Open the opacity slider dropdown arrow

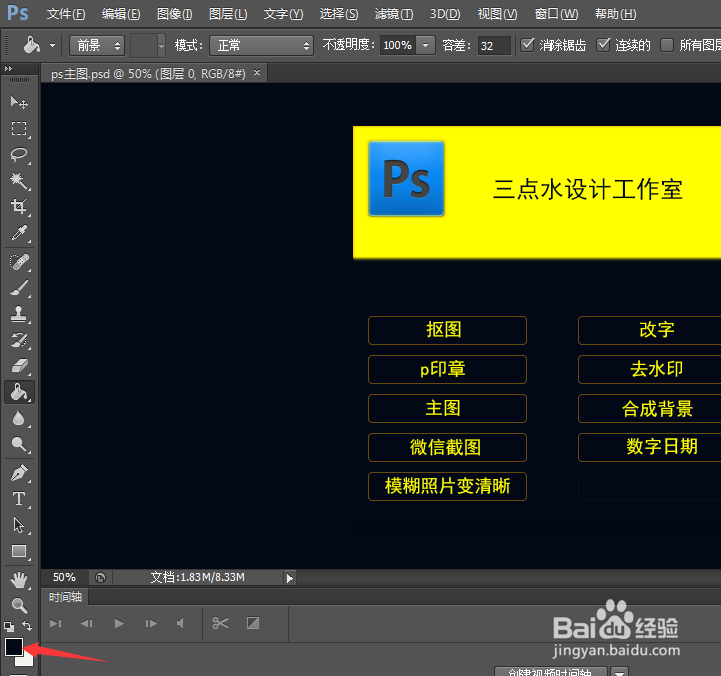(426, 46)
